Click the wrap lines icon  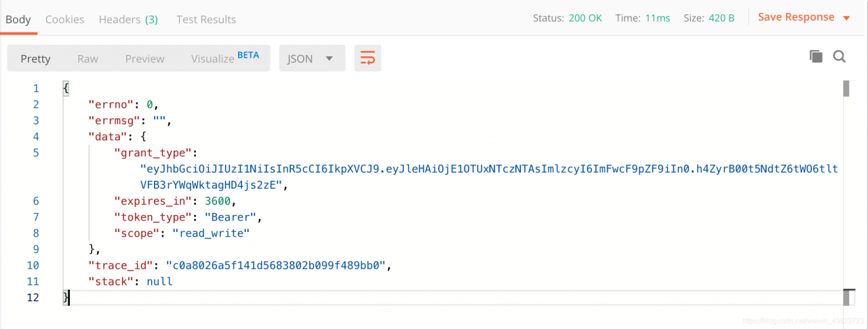pos(367,58)
